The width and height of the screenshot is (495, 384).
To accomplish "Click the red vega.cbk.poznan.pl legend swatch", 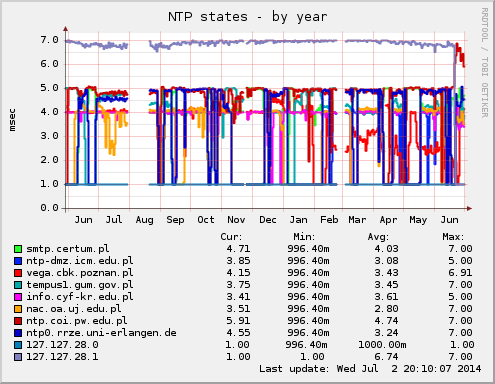I will point(18,273).
